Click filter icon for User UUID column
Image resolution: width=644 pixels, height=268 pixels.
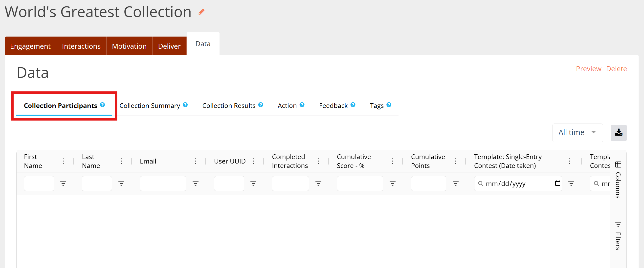tap(253, 184)
